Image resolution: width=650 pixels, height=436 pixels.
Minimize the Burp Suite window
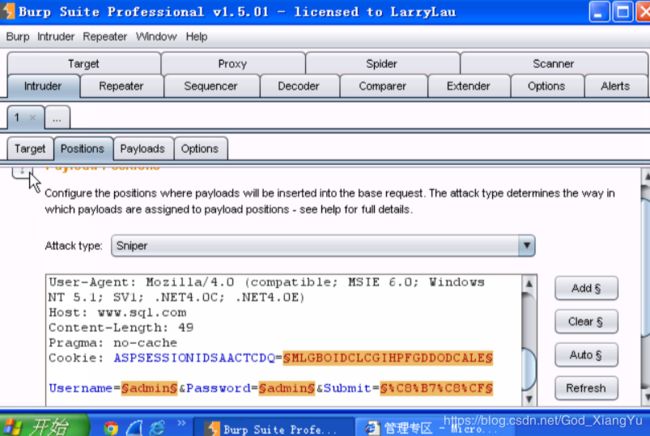coord(599,12)
